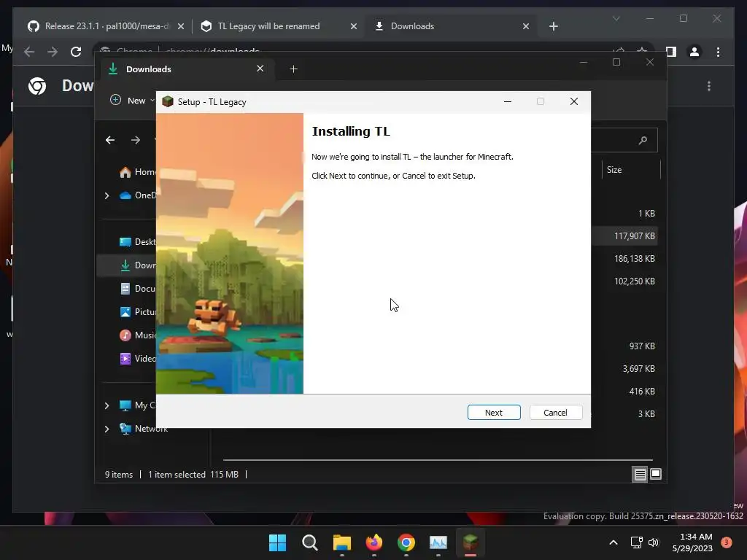The width and height of the screenshot is (747, 560).
Task: Click TL Legacy setup taskbar icon
Action: point(471,542)
